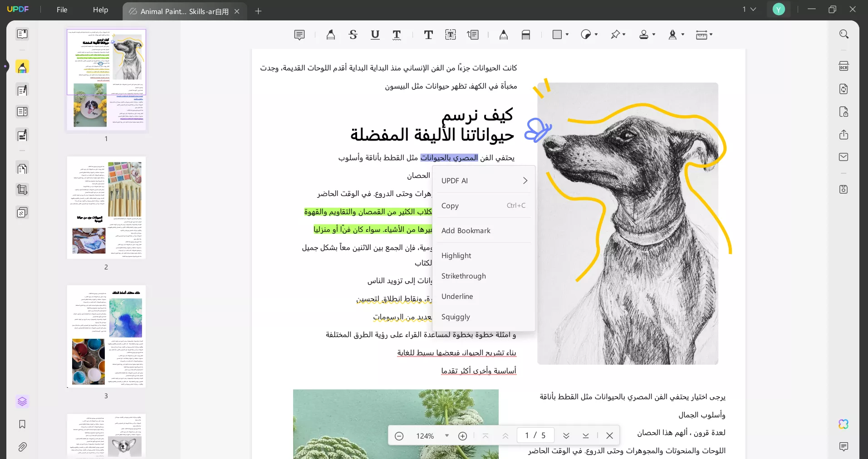The height and width of the screenshot is (459, 868).
Task: Select the text box tool
Action: 451,35
